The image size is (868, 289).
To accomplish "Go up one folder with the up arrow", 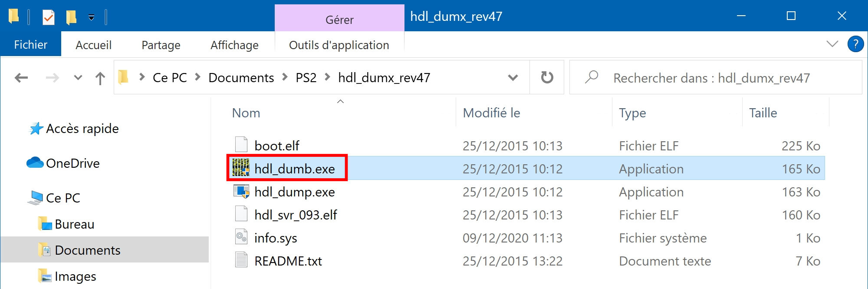I will click(100, 78).
